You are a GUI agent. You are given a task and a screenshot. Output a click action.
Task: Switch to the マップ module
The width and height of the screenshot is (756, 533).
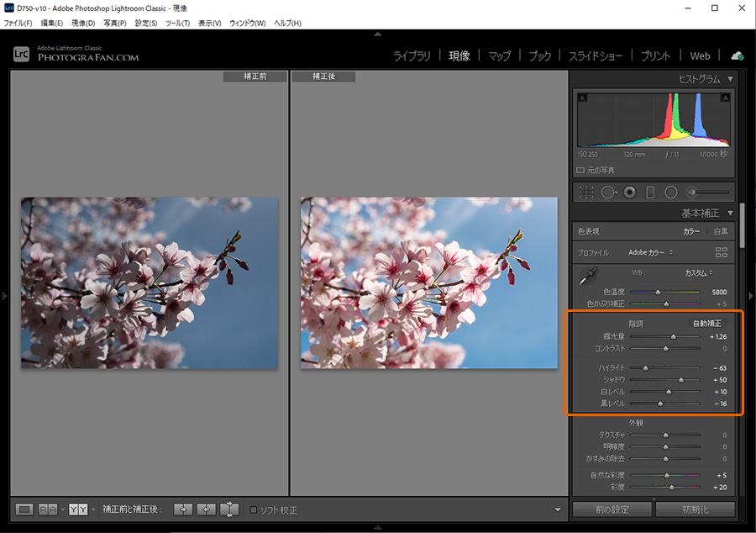(499, 56)
